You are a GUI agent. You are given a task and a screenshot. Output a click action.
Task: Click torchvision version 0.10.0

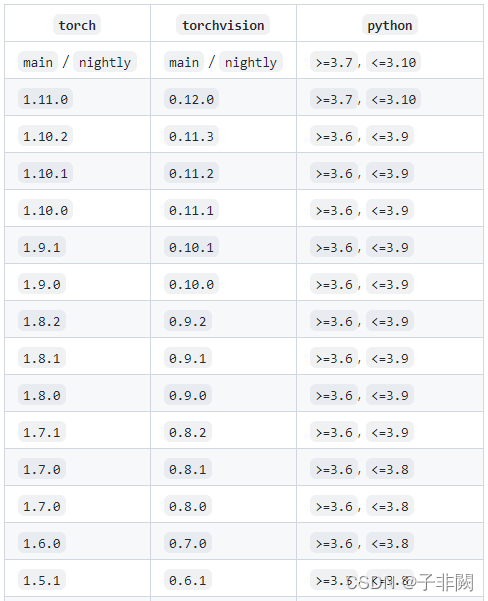(x=191, y=284)
